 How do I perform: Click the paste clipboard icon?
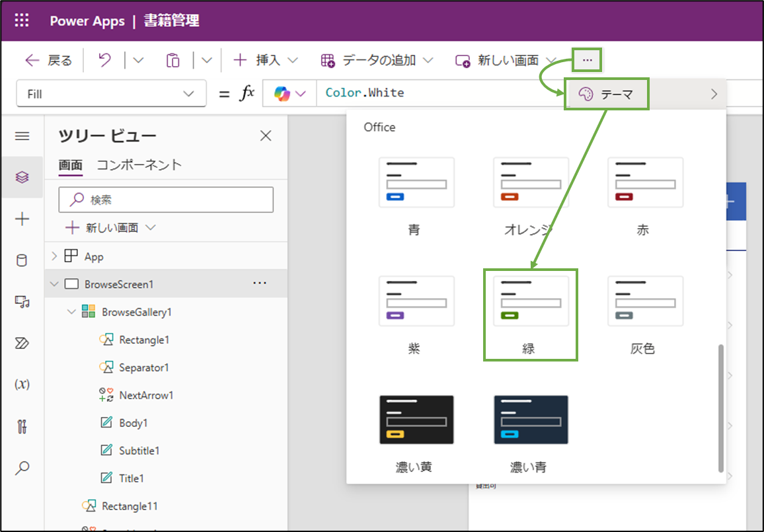[x=173, y=60]
